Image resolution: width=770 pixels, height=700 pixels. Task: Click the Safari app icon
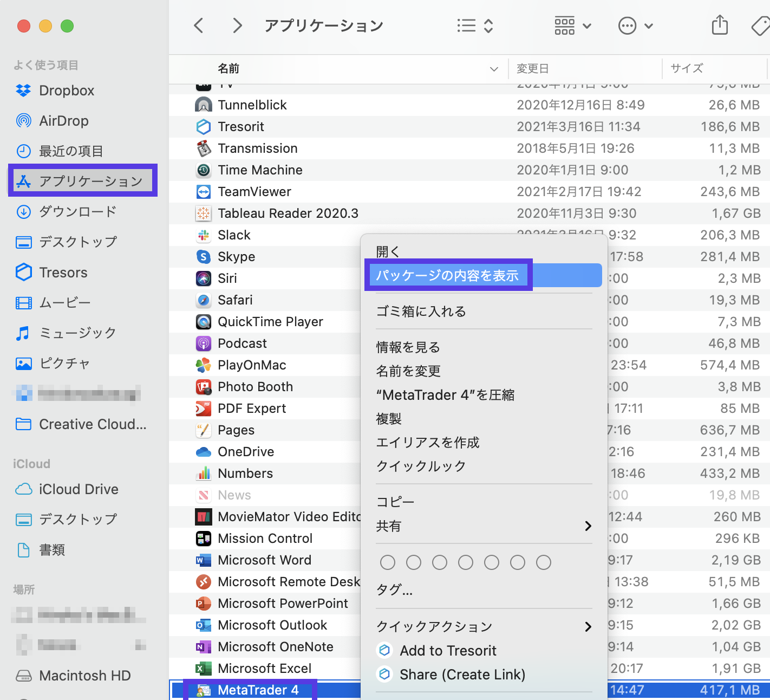(x=204, y=300)
